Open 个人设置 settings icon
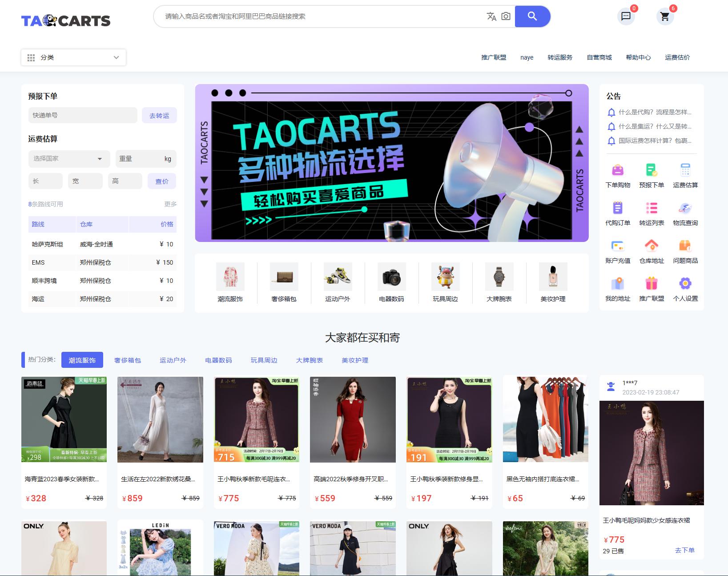The image size is (728, 576). coord(685,283)
